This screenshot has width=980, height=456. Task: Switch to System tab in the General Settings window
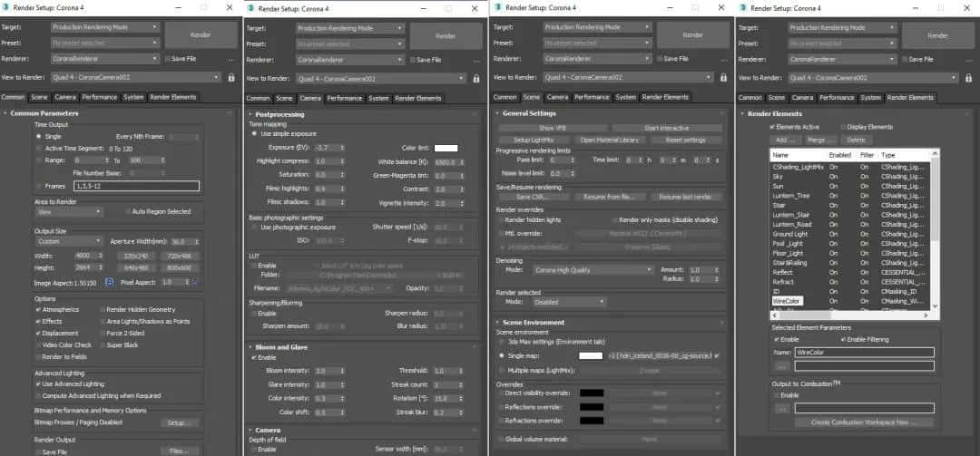[625, 97]
